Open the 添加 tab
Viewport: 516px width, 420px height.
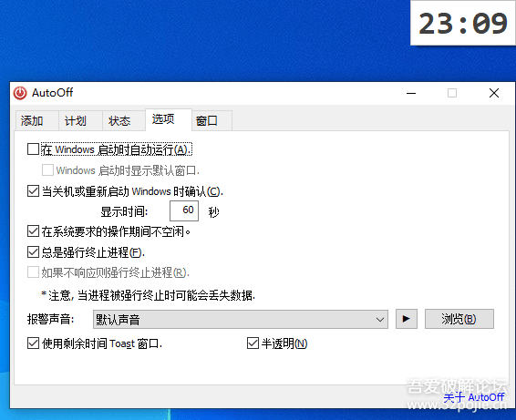point(32,120)
